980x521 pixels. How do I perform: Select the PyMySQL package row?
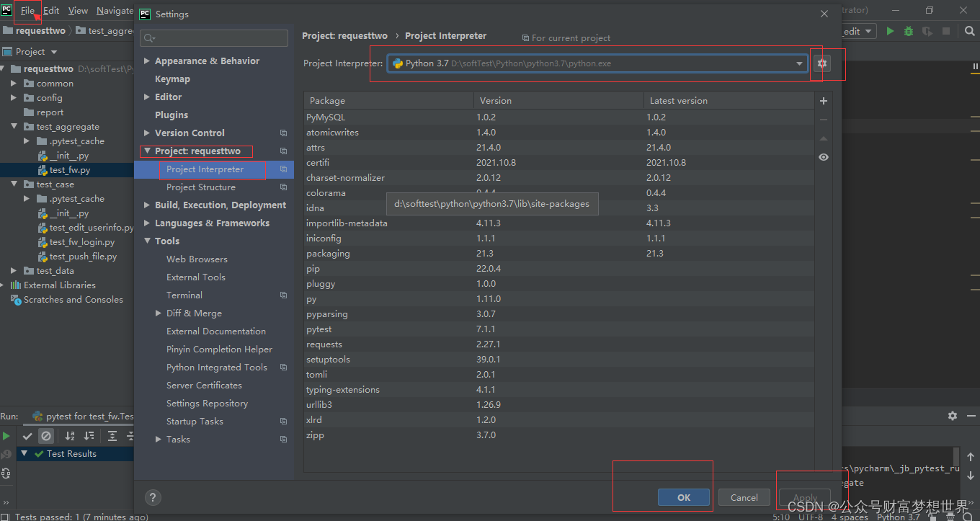click(559, 117)
